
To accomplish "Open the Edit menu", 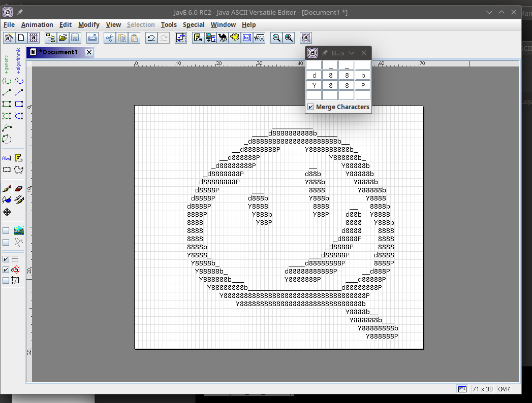I will point(66,25).
